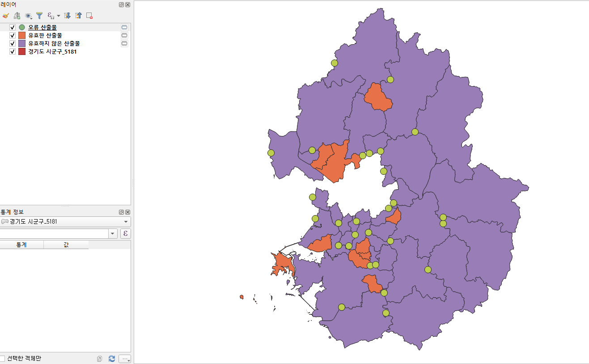
Task: Open the expression builder epsilon button
Action: pyautogui.click(x=126, y=233)
